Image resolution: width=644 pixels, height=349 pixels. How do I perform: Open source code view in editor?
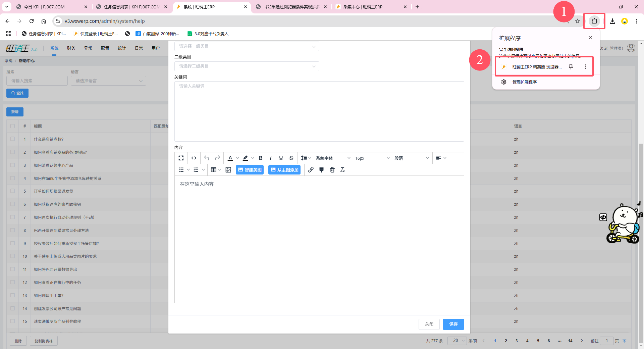click(x=194, y=158)
